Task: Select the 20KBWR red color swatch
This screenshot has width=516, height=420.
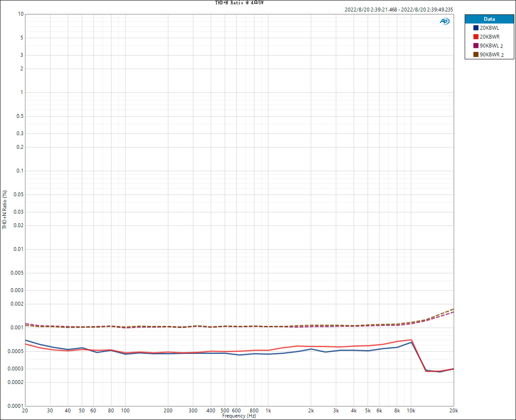Action: pos(476,37)
